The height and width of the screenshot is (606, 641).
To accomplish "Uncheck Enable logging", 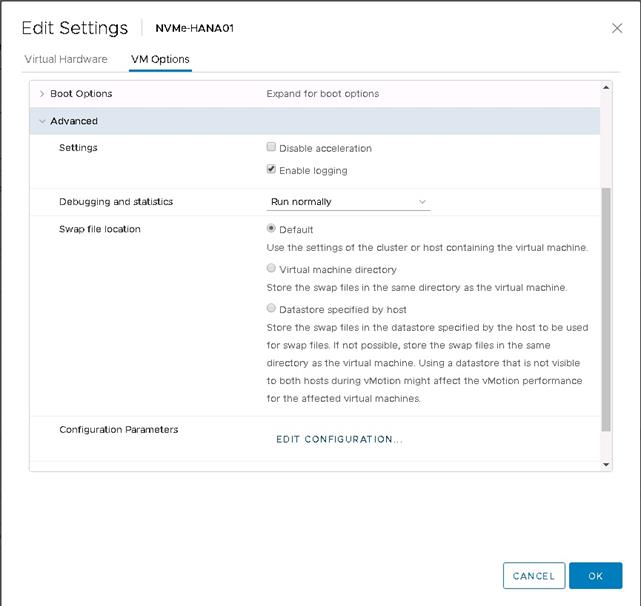I will click(x=271, y=169).
